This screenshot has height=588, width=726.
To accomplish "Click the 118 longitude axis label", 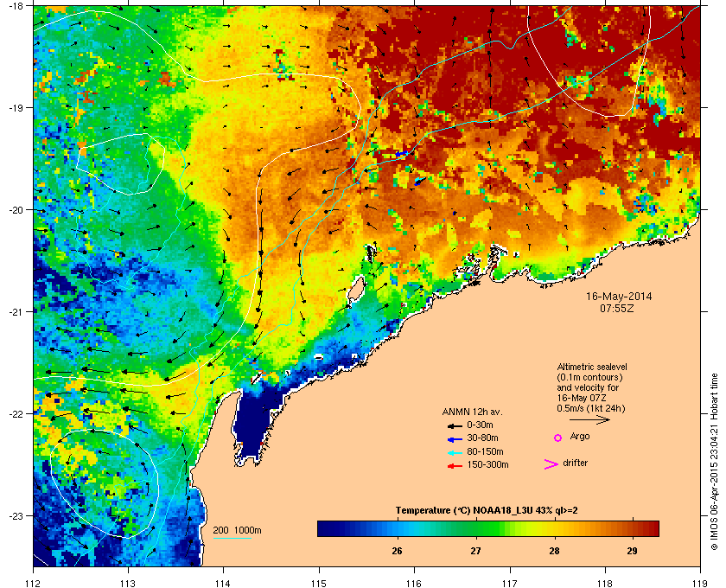I will pyautogui.click(x=605, y=583).
